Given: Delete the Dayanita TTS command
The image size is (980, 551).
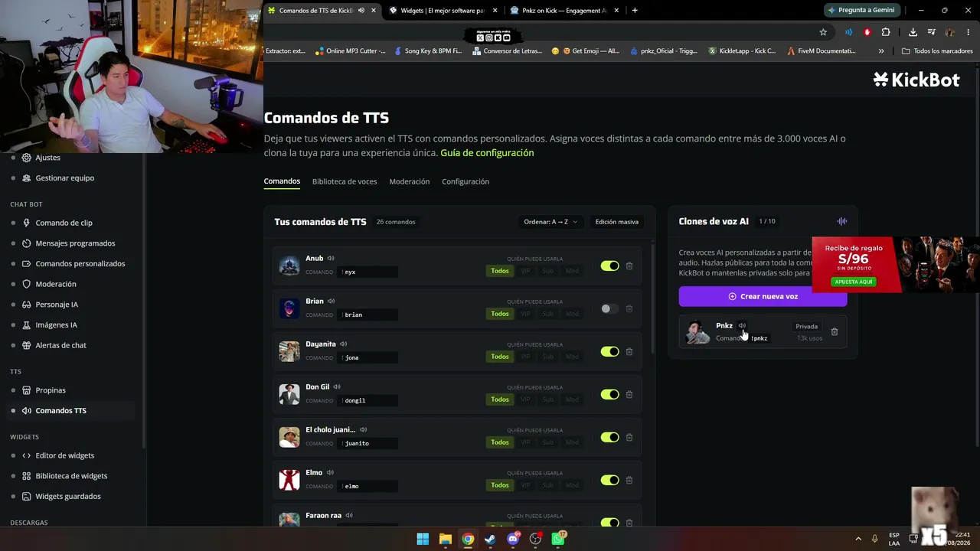Looking at the screenshot, I should pyautogui.click(x=629, y=351).
